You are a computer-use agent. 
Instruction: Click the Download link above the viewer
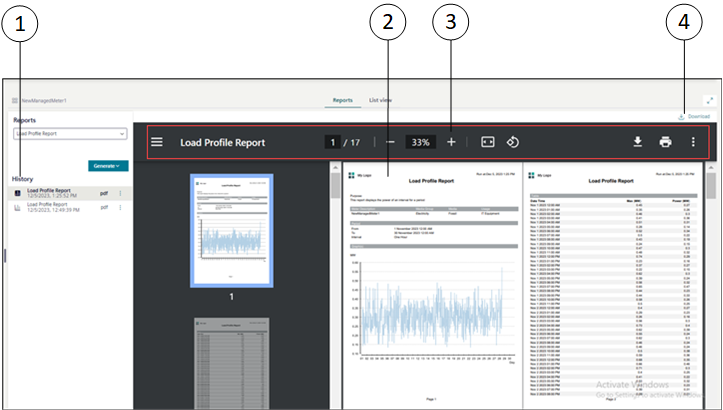click(x=693, y=116)
